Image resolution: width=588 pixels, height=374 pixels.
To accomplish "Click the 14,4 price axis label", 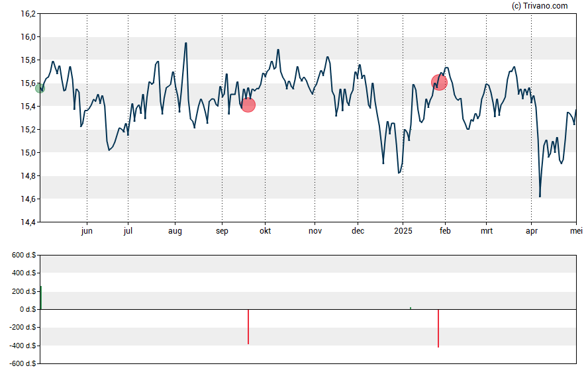I will 28,222.
